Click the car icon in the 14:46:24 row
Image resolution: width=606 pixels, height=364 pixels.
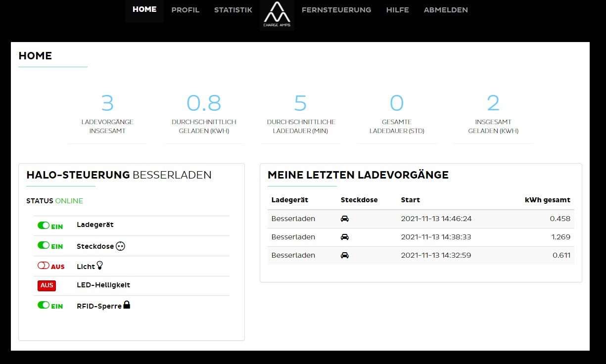click(x=345, y=219)
